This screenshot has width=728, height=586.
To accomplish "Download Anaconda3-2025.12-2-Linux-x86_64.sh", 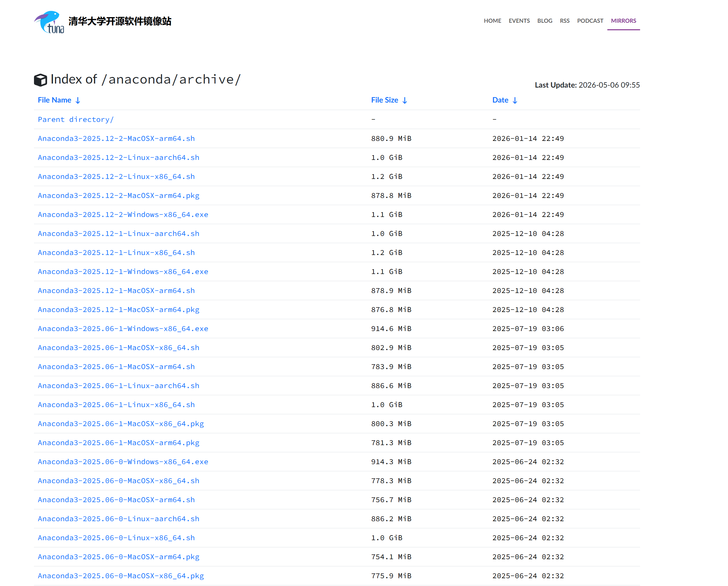I will point(116,176).
